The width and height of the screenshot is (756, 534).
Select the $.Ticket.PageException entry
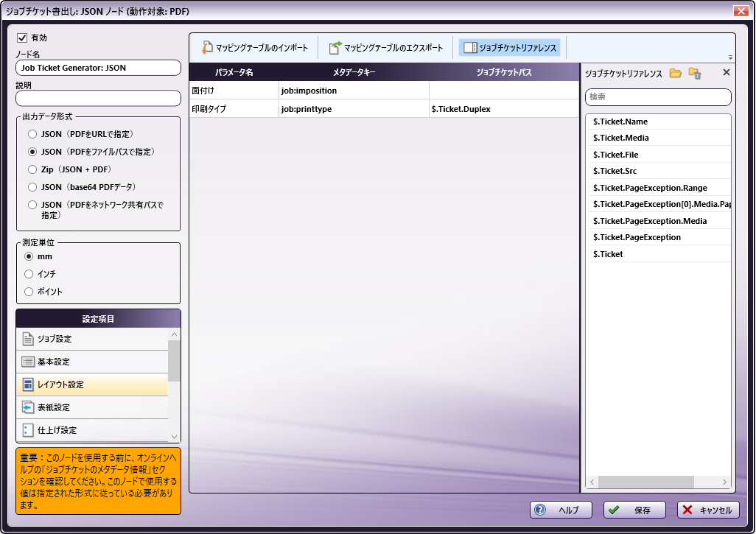pos(659,237)
